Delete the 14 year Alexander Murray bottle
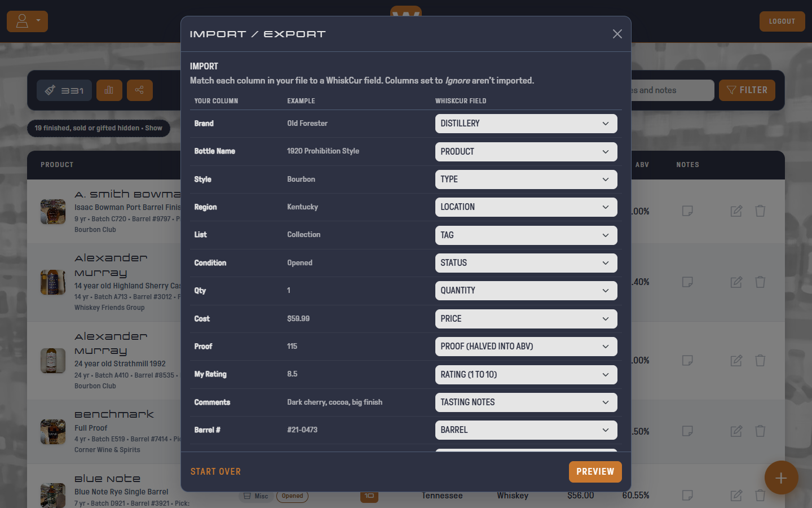This screenshot has width=812, height=508. [760, 282]
